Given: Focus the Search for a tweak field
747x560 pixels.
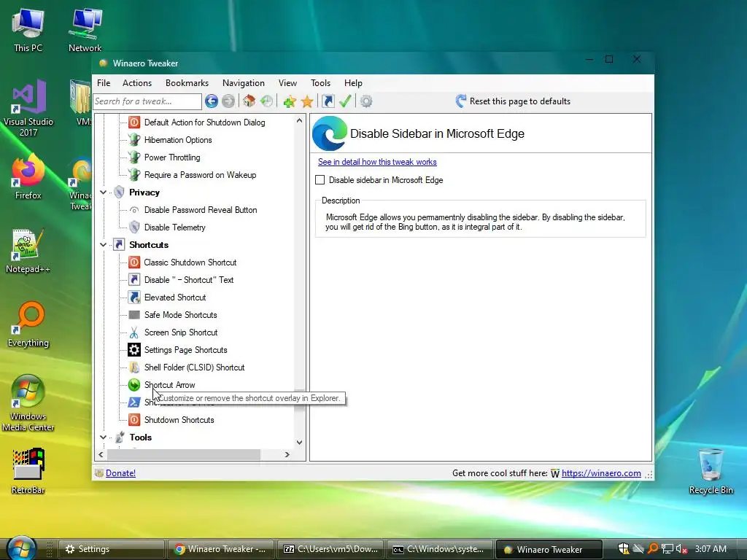Looking at the screenshot, I should (x=147, y=101).
